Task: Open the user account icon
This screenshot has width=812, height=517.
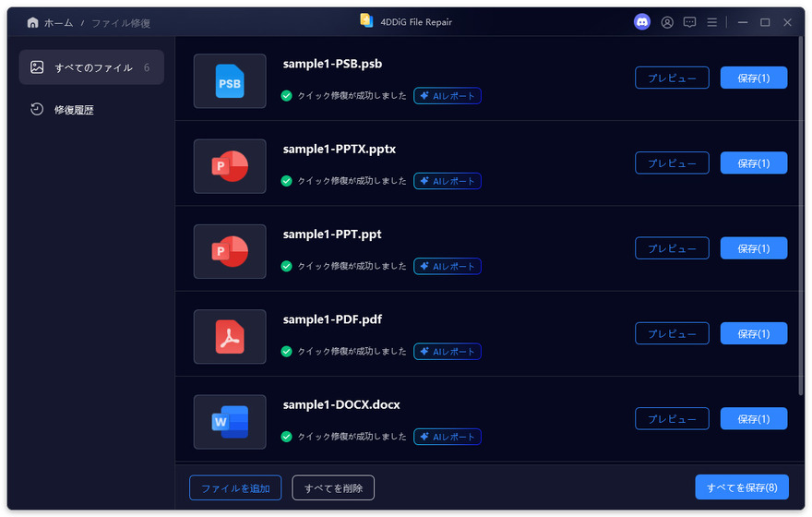Action: pos(667,22)
